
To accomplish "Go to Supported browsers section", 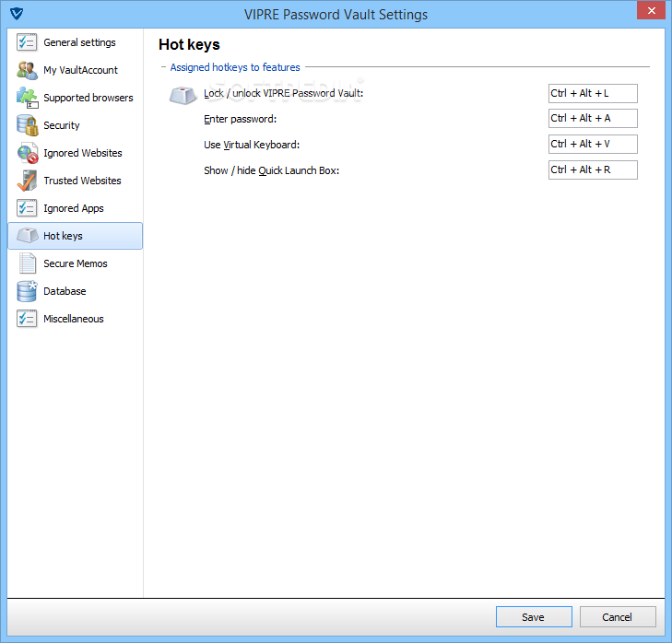I will (x=75, y=98).
